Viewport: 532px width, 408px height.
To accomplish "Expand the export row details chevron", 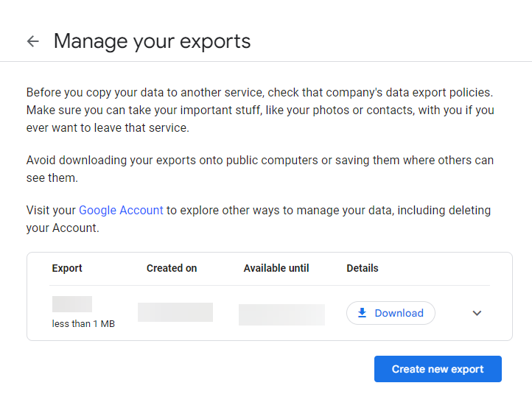I will [x=477, y=313].
